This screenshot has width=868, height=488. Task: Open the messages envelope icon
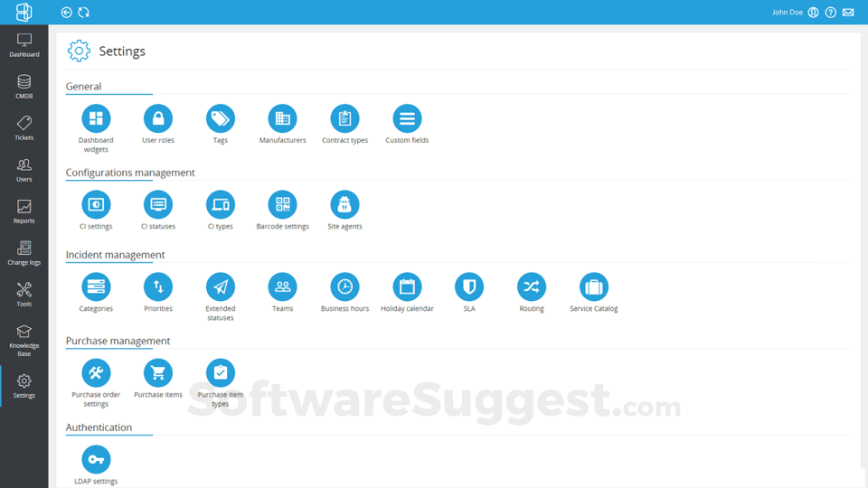(848, 12)
